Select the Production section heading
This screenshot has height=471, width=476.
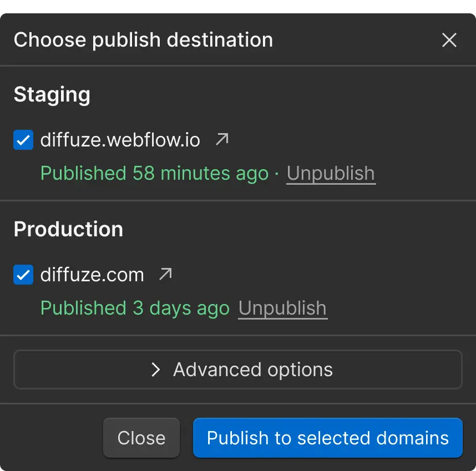tap(68, 229)
